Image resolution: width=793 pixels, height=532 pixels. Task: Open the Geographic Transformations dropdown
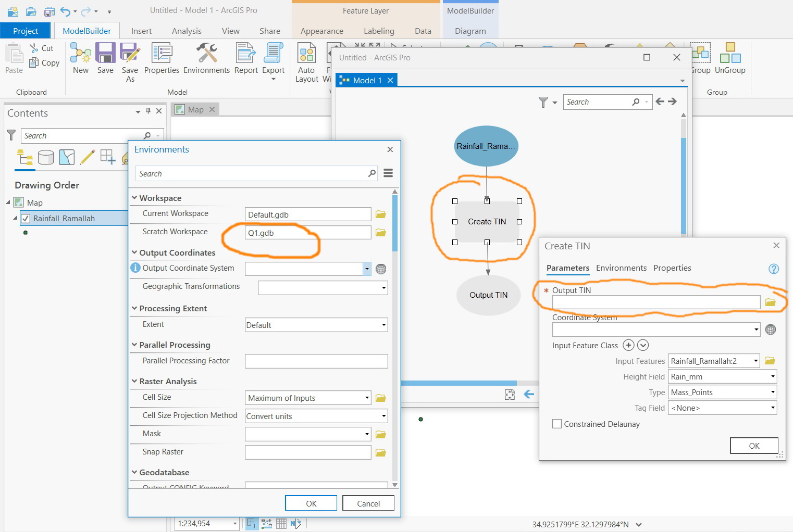click(384, 287)
